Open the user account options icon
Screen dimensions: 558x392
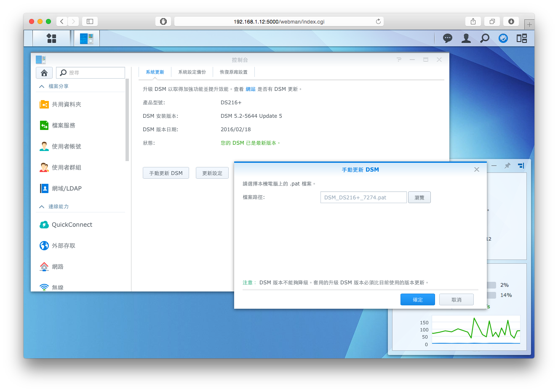pos(466,38)
